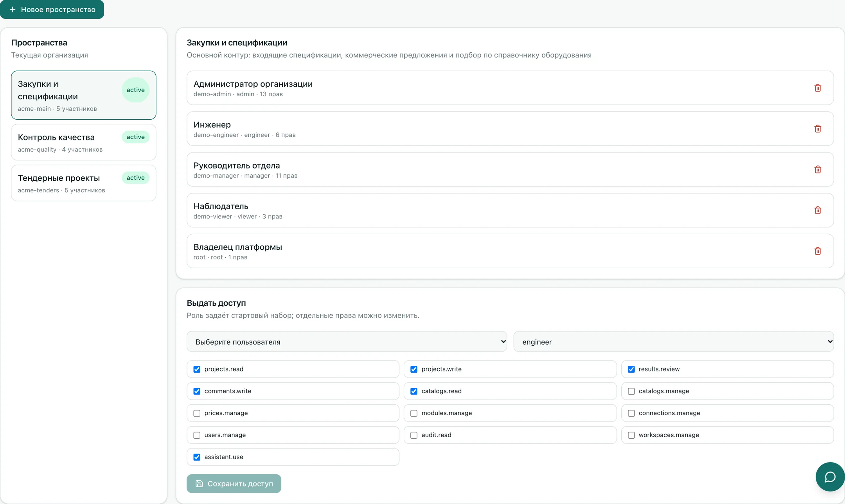
Task: Uncheck projects.read permission
Action: pyautogui.click(x=197, y=369)
